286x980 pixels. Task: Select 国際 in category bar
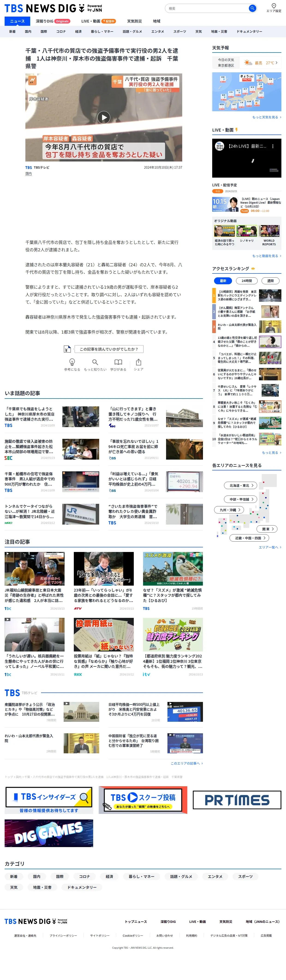[44, 32]
